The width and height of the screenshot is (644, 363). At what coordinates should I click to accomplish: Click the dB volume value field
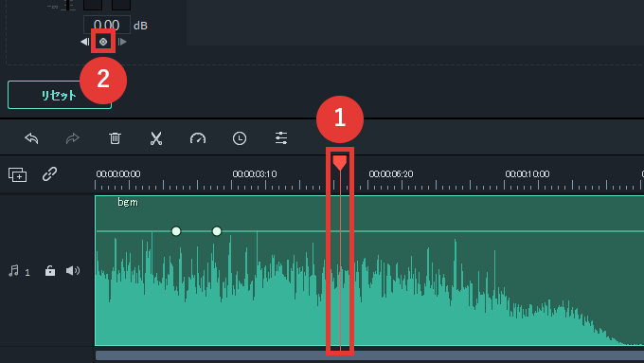[107, 25]
